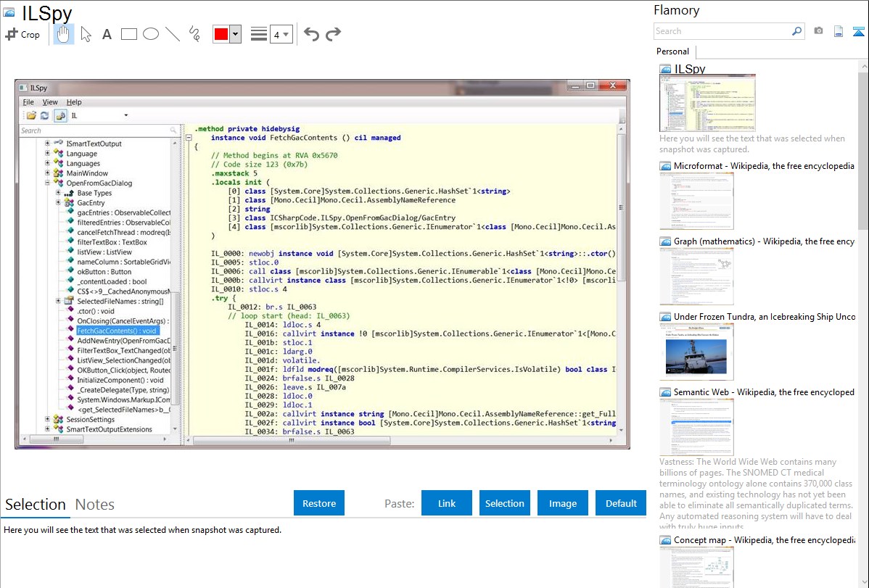Viewport: 869px width, 588px height.
Task: Activate the hand pan tool
Action: pos(64,34)
